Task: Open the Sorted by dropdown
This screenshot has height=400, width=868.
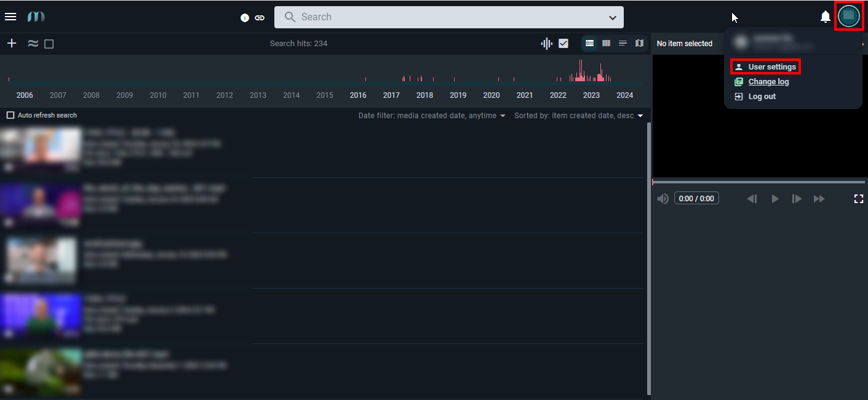Action: (x=578, y=116)
